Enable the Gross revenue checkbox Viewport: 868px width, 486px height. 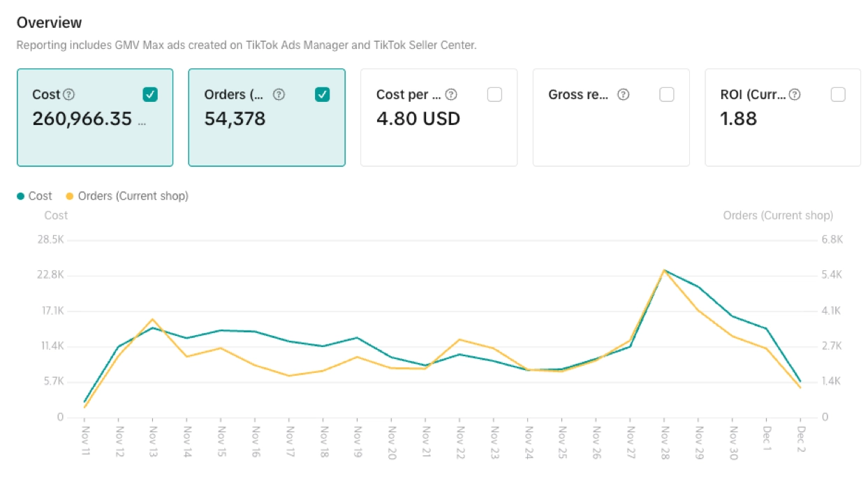click(667, 95)
